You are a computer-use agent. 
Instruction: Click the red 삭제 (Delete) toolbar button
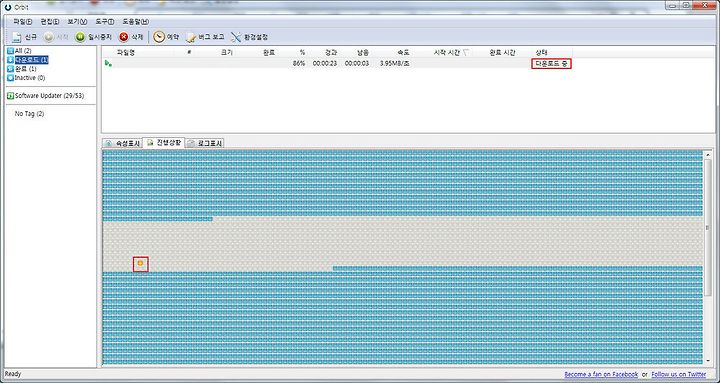[131, 37]
